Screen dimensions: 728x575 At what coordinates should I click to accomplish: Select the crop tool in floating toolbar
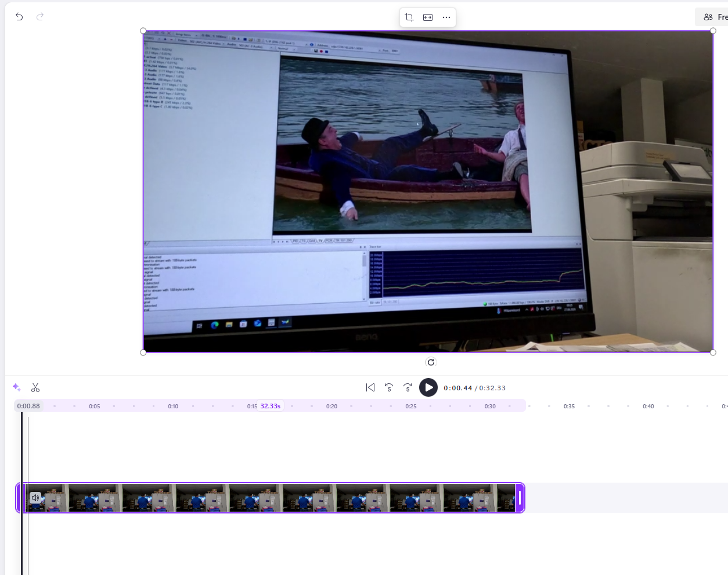[x=409, y=17]
